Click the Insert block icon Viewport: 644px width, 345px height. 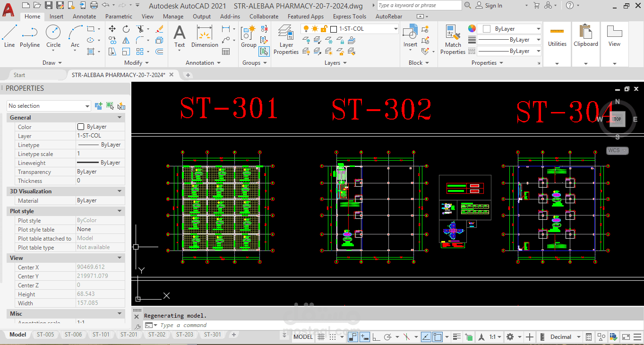[410, 36]
